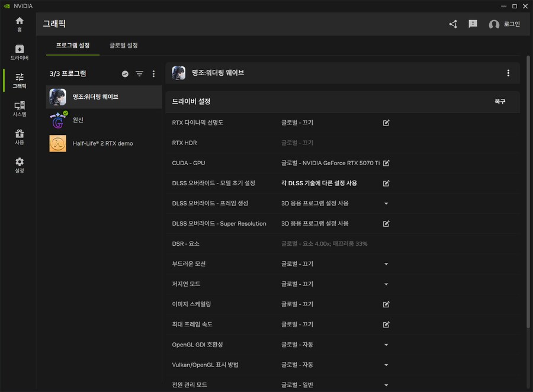The height and width of the screenshot is (392, 533).
Task: Select Half-Life 2 RTX demo program
Action: coord(104,143)
